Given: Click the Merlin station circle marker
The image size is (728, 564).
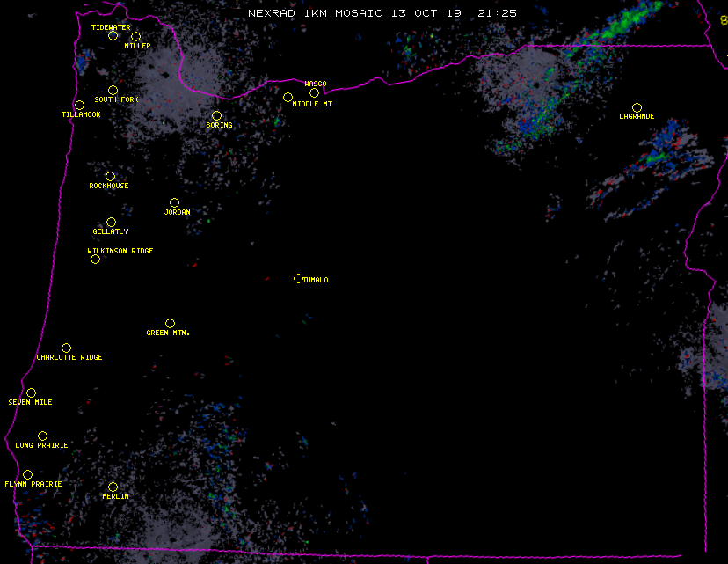Looking at the screenshot, I should (113, 487).
